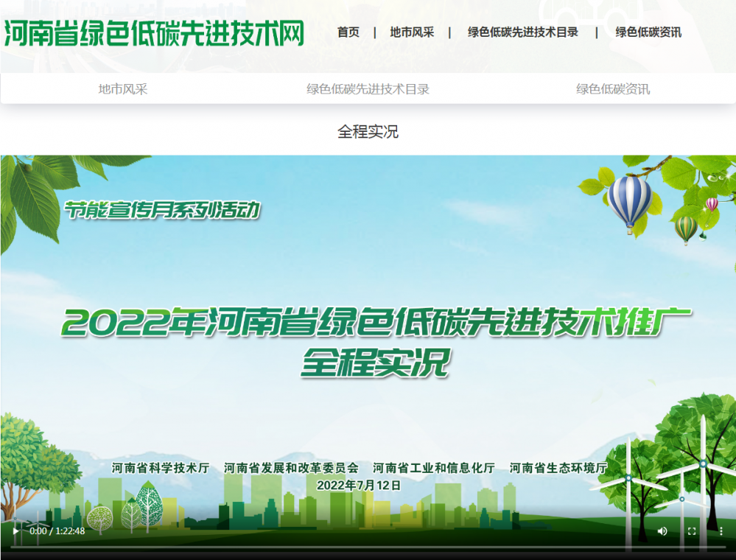Click the video progress bar

click(x=368, y=547)
